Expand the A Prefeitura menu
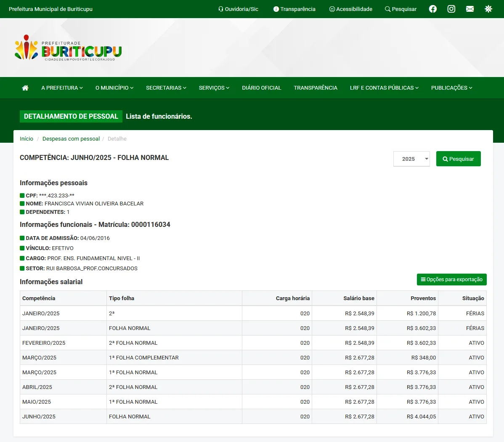 pyautogui.click(x=62, y=88)
